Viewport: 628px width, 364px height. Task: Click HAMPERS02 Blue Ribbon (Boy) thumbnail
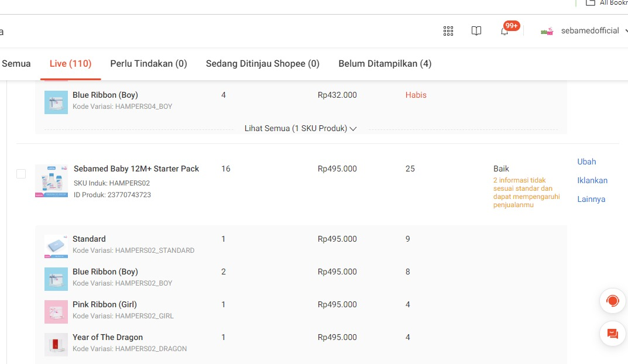[x=56, y=279]
